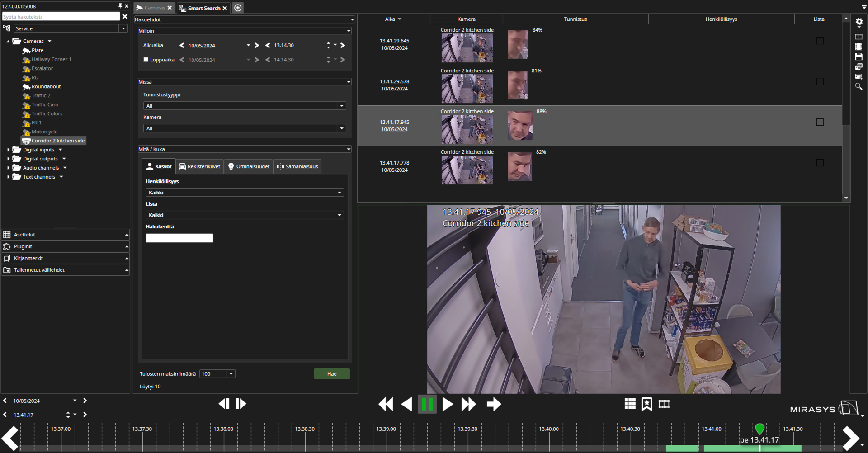The width and height of the screenshot is (868, 453).
Task: Click the green timeline position marker
Action: coord(759,429)
